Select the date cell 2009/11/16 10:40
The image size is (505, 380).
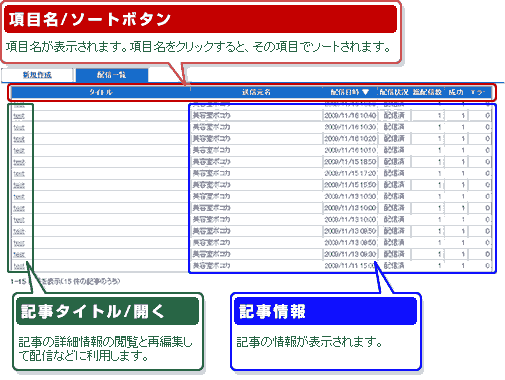(350, 116)
